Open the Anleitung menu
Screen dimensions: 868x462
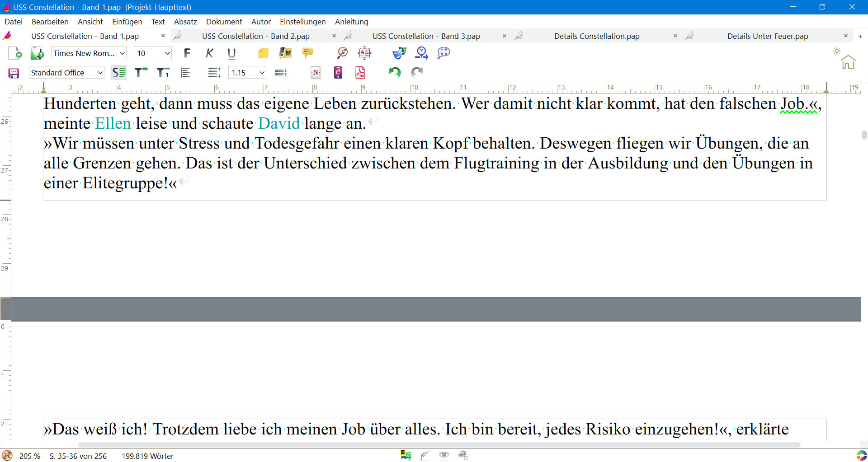(352, 22)
